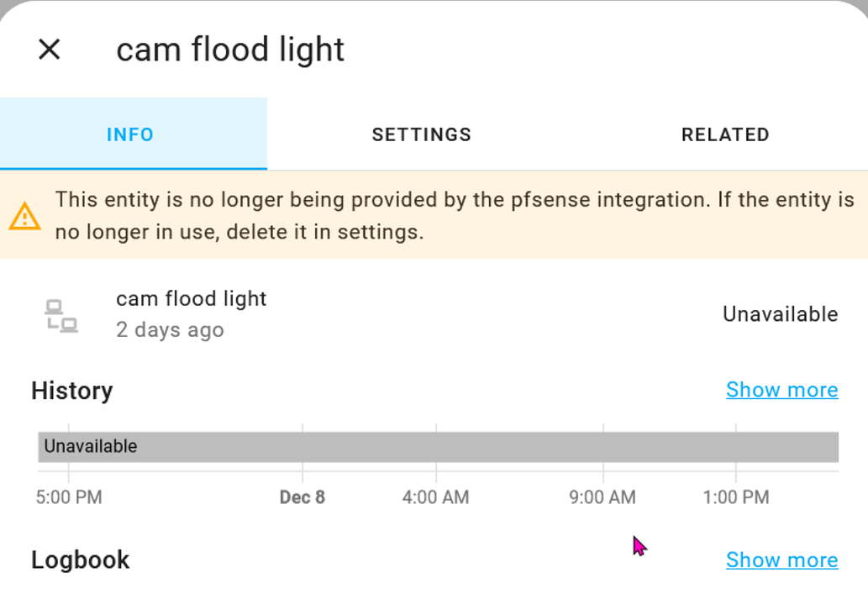Show more logbook entries

tap(781, 560)
